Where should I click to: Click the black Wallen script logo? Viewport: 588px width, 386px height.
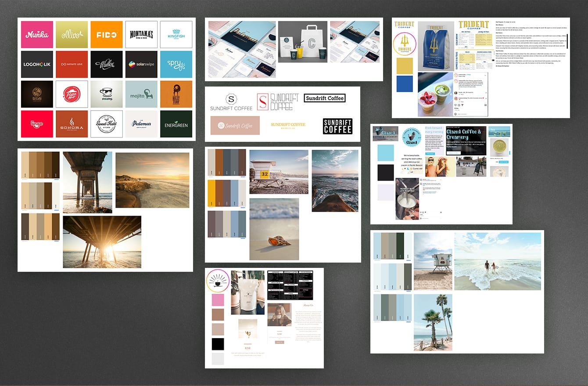point(107,65)
